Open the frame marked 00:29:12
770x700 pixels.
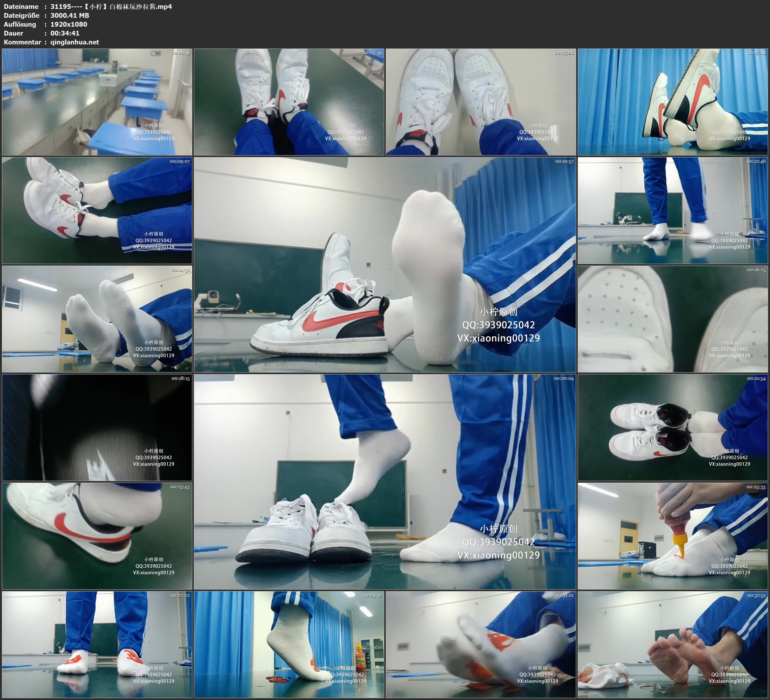click(289, 644)
